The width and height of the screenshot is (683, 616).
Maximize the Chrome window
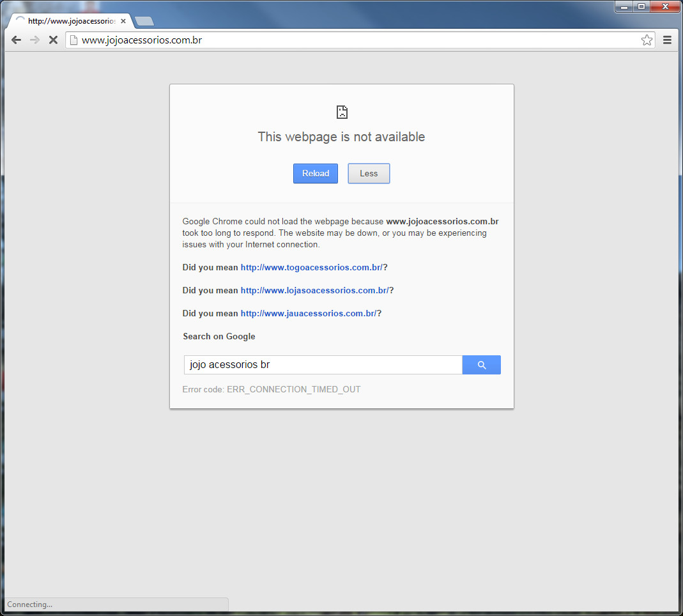641,6
